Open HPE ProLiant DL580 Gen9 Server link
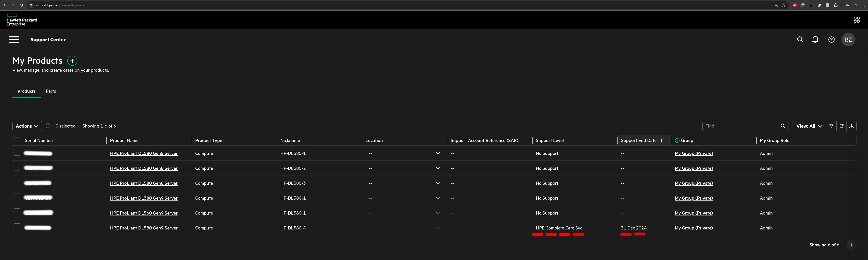Screen dimensions: 868x260 144,228
